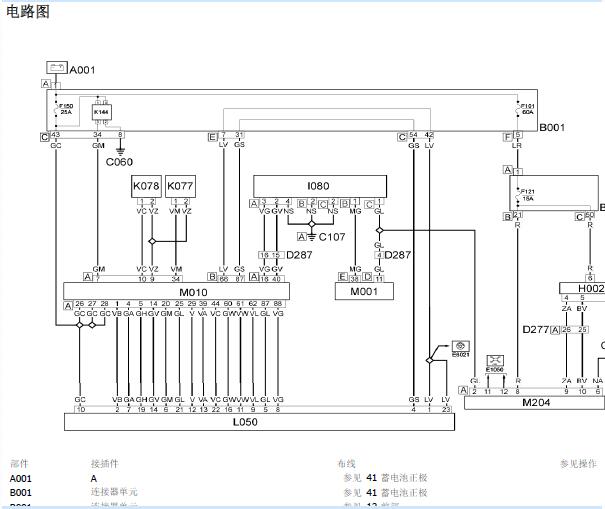Viewport: 605px width, 509px height.
Task: Select the K078 component box
Action: coord(146,186)
